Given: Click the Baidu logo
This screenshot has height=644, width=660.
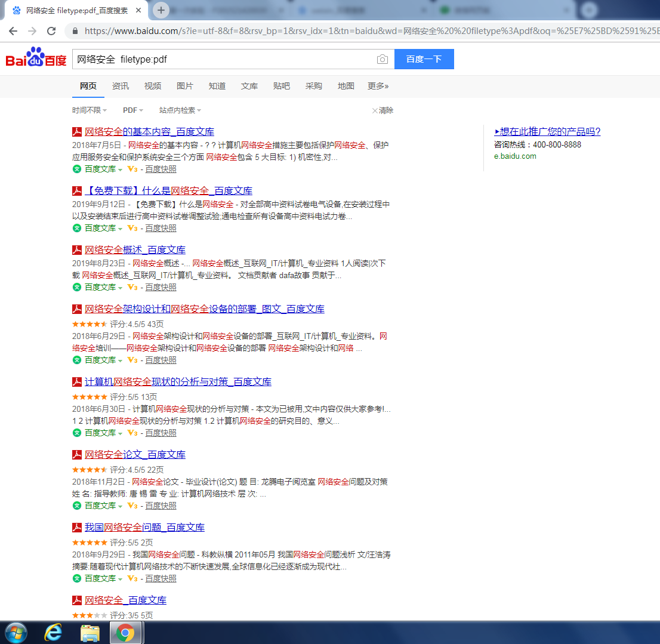Looking at the screenshot, I should [x=36, y=58].
